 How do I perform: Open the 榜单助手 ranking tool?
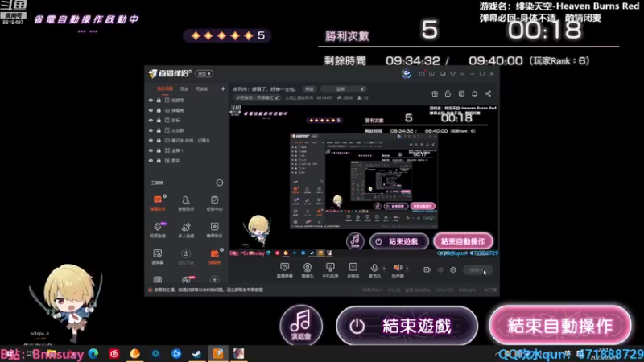click(x=214, y=230)
